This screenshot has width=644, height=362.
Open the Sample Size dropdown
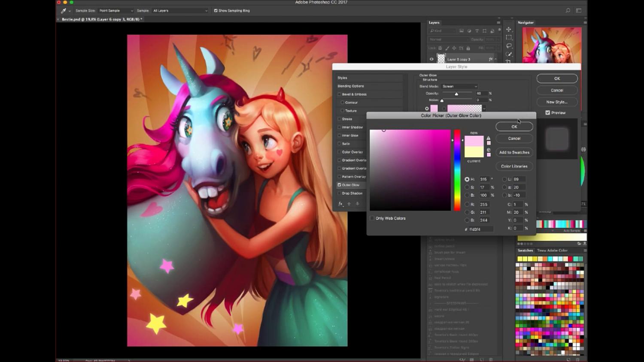[x=116, y=11]
